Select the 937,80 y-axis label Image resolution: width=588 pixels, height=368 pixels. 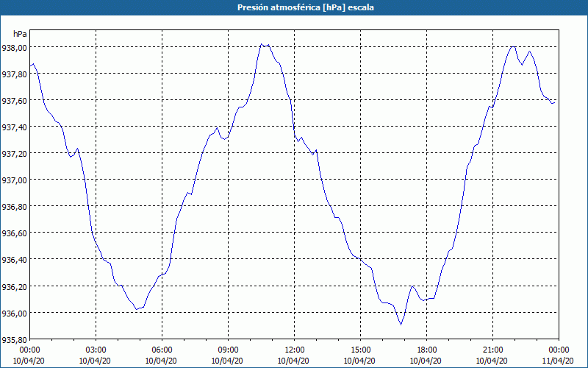(14, 74)
